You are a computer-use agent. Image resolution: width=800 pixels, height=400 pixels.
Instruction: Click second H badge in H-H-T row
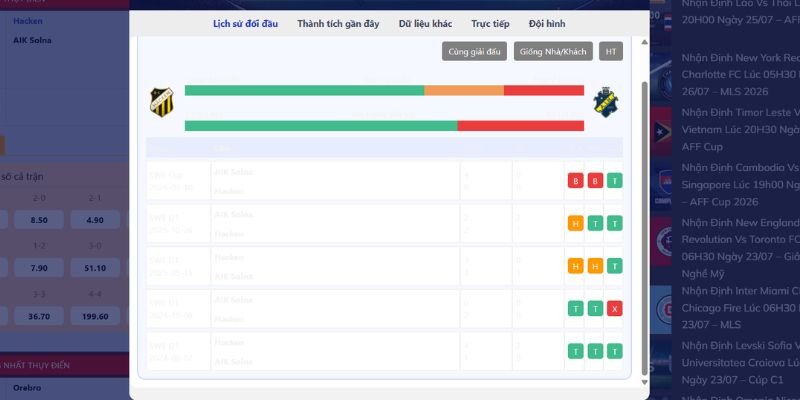click(595, 266)
